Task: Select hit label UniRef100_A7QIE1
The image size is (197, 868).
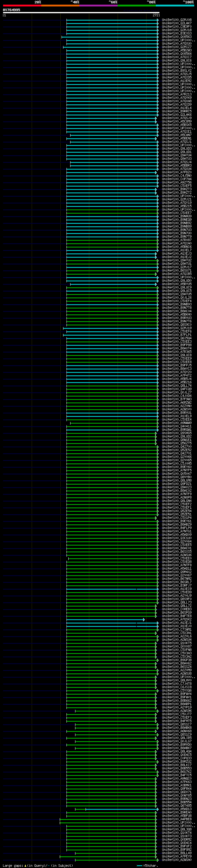Action: pos(177,131)
